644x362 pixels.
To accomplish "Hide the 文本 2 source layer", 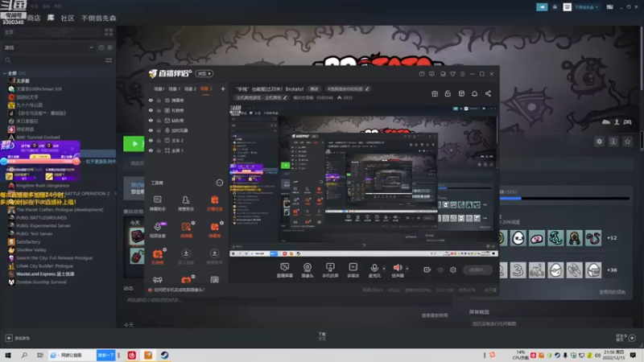I will [x=151, y=140].
